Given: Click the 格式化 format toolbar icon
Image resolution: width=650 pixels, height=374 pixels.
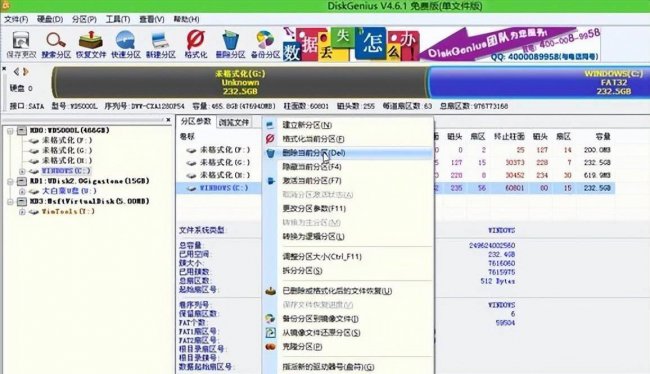Looking at the screenshot, I should [x=196, y=44].
